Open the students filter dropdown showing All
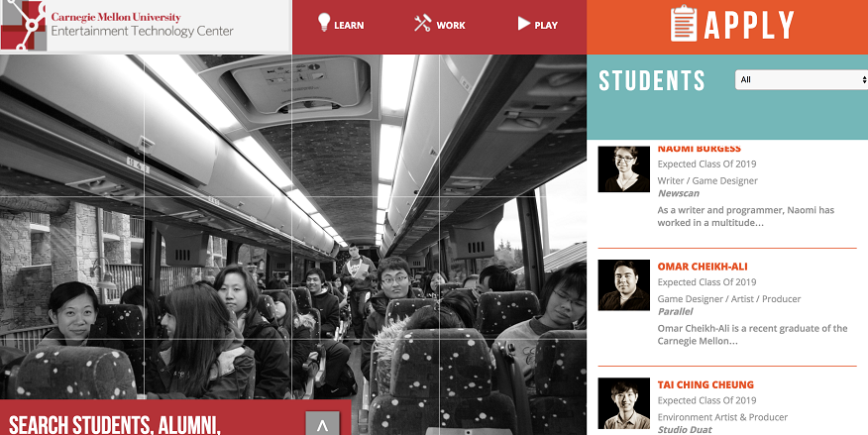Viewport: 868px width, 435px height. 802,79
